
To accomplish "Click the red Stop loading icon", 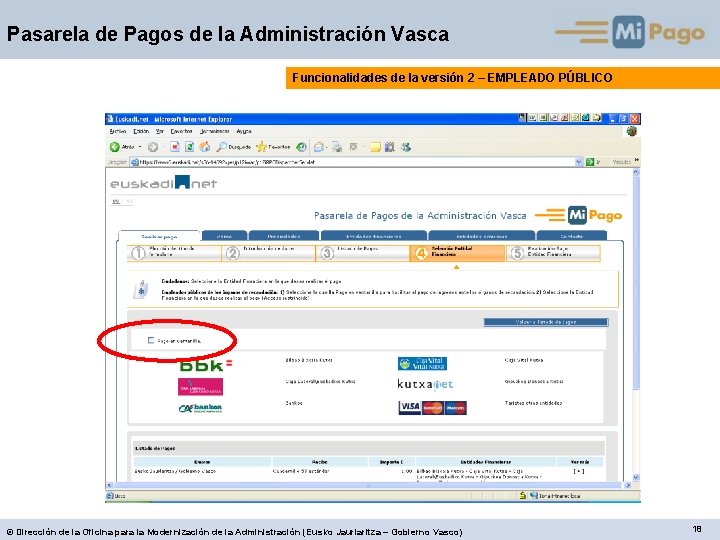I will 175,147.
